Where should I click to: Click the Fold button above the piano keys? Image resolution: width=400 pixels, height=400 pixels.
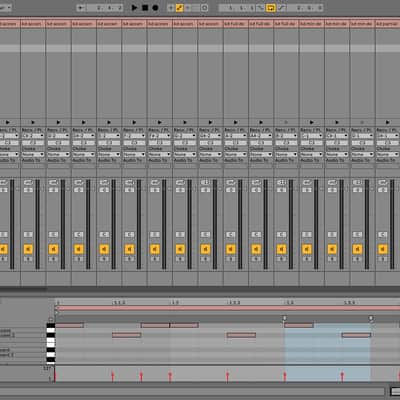point(50,319)
